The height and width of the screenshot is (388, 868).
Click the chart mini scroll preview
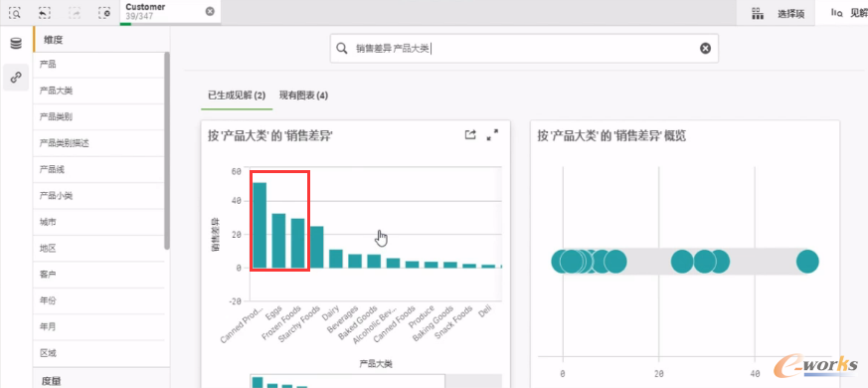[x=348, y=381]
